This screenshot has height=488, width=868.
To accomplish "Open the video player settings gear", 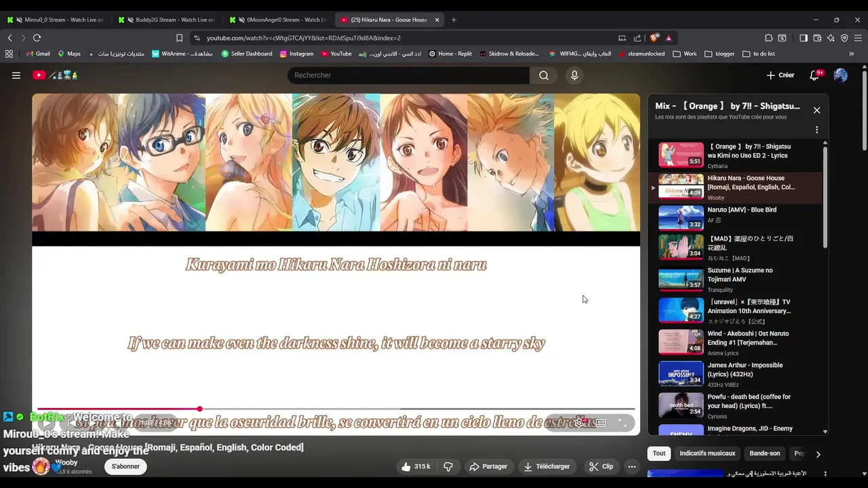I will click(578, 422).
